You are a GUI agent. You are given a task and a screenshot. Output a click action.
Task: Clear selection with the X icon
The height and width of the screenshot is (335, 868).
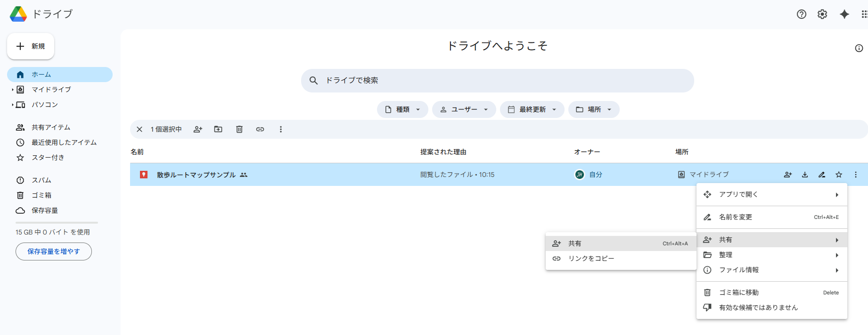[139, 129]
